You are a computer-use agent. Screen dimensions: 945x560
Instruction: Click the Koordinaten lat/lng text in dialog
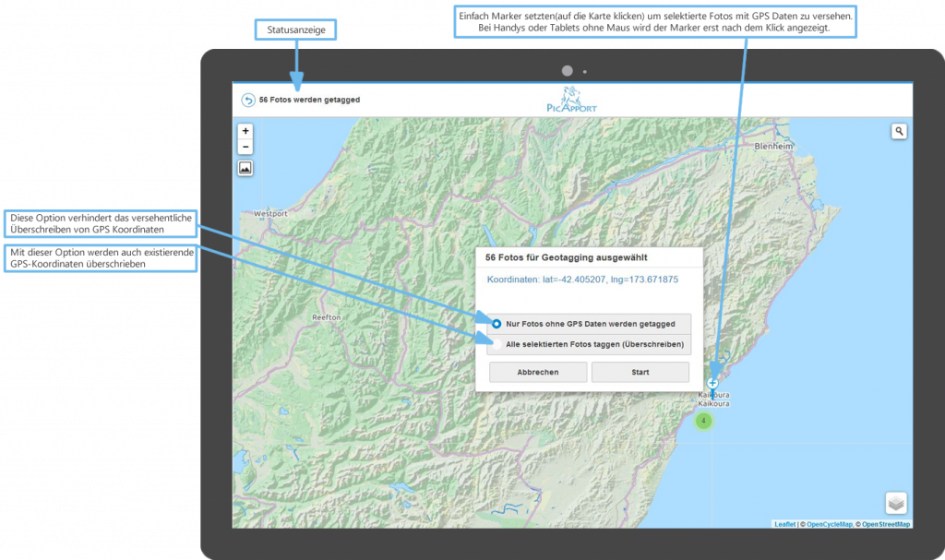[582, 280]
